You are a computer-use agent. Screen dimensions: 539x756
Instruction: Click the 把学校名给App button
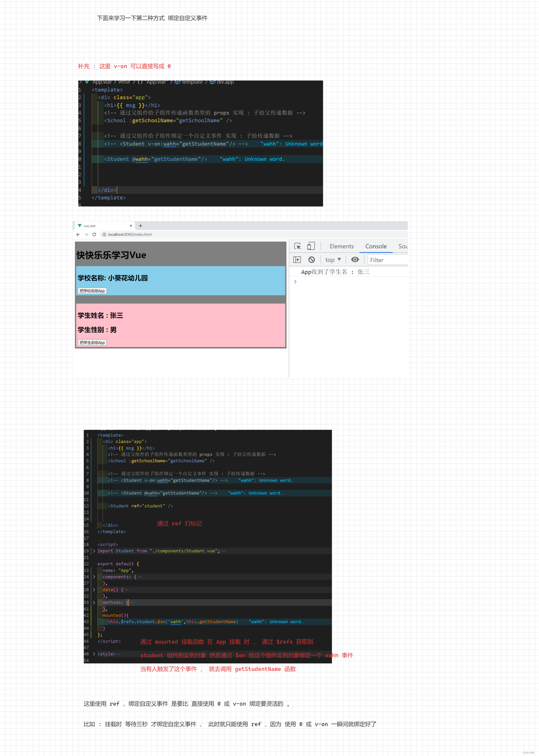point(92,291)
